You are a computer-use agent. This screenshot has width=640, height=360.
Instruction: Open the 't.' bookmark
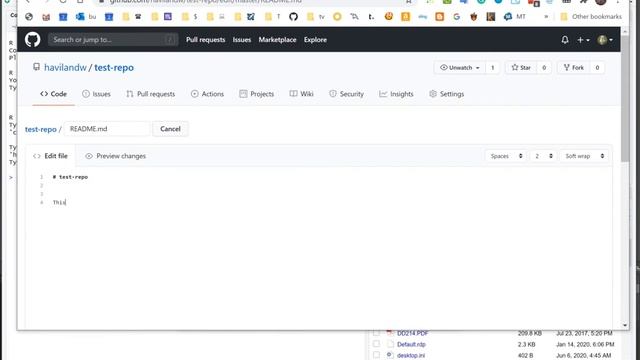click(x=371, y=17)
